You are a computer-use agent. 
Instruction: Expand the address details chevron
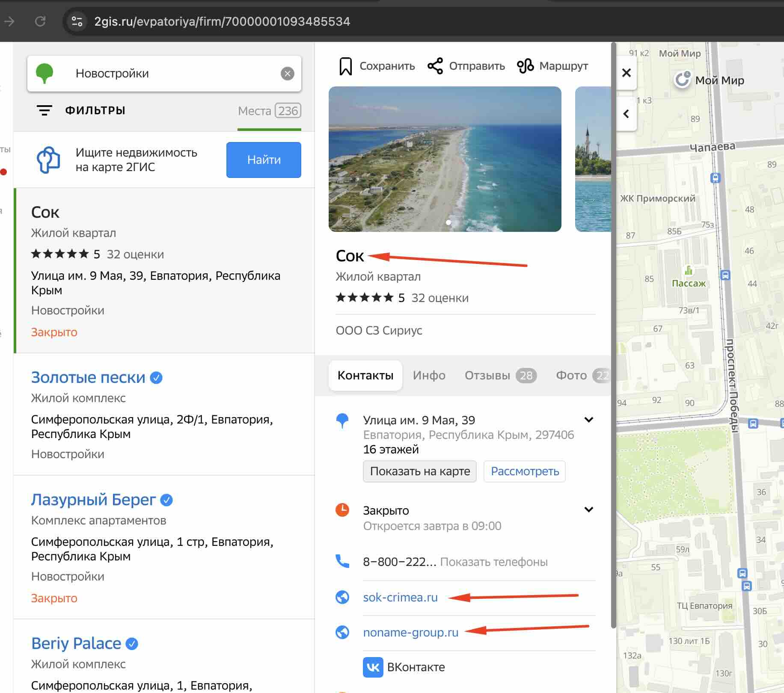589,420
